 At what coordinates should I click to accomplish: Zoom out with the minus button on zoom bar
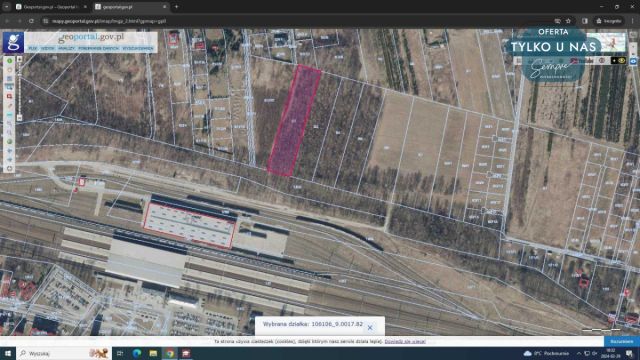pos(20,118)
